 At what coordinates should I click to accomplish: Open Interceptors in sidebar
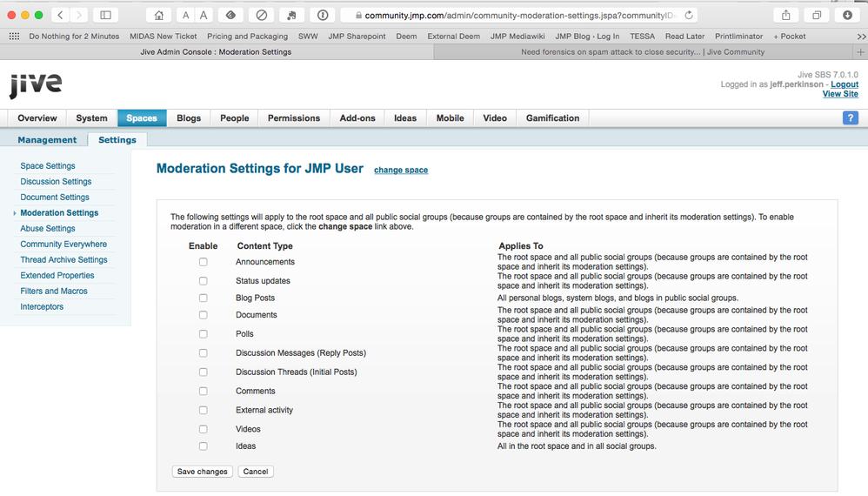click(x=42, y=306)
